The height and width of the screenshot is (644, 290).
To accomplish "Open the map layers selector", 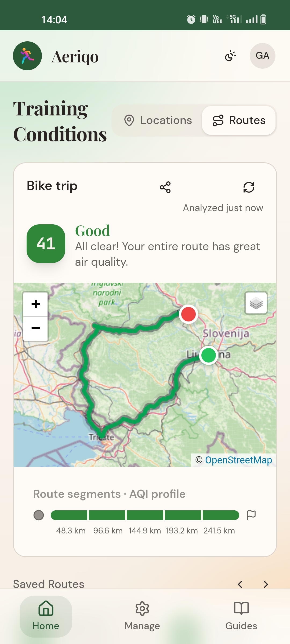I will (256, 303).
